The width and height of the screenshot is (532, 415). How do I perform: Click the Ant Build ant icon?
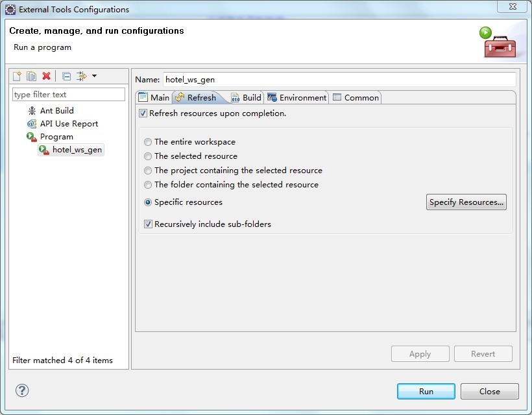click(32, 110)
